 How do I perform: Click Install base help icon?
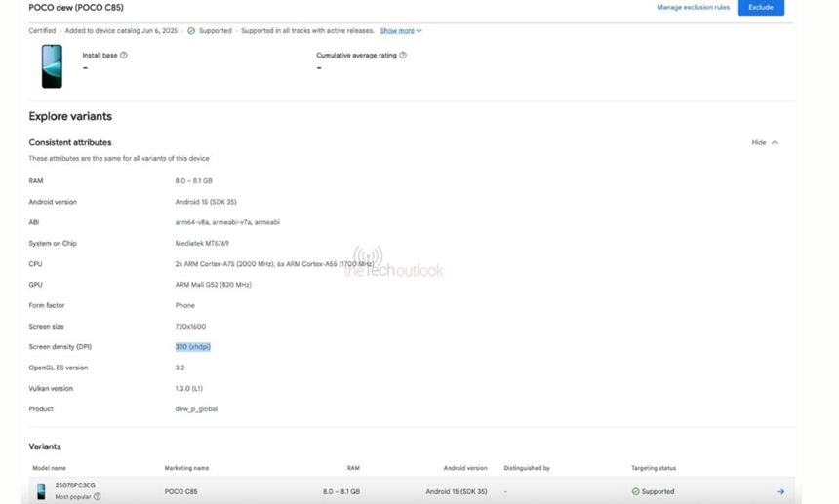(x=124, y=55)
